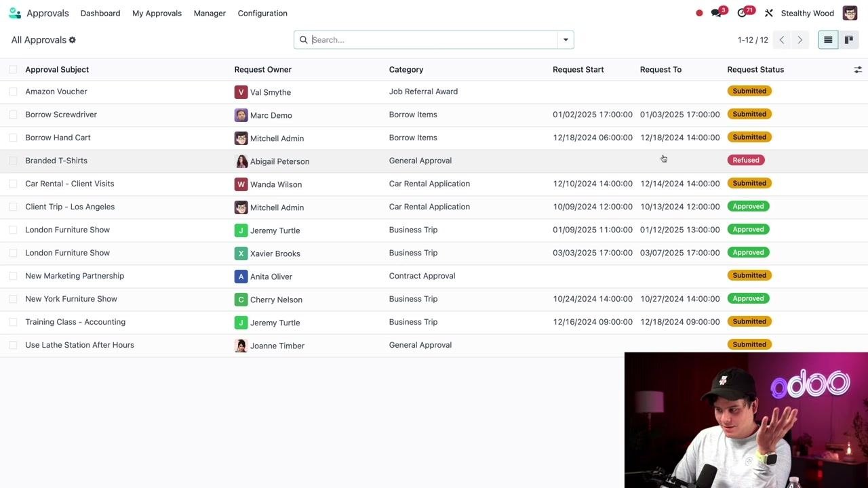Open the Manager menu
Image resolution: width=868 pixels, height=488 pixels.
point(210,13)
